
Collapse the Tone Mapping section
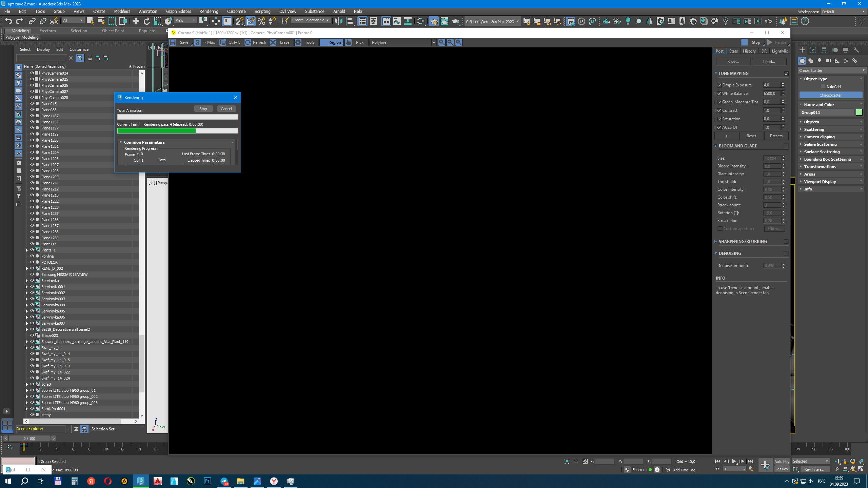coord(715,73)
